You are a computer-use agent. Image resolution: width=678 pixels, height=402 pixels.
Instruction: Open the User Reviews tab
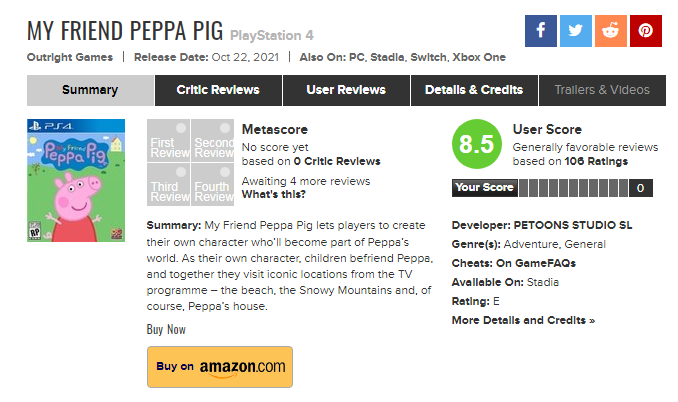coord(346,90)
